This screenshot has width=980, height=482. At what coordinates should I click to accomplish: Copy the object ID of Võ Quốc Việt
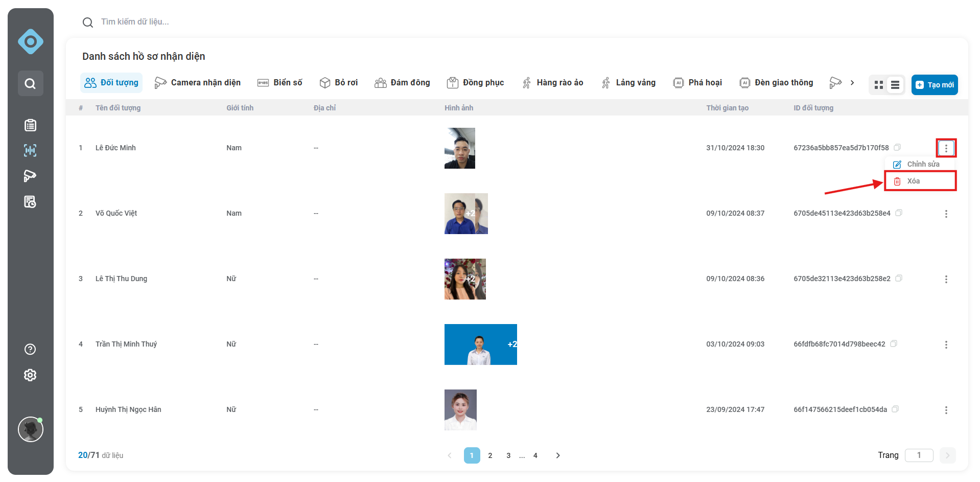point(899,213)
